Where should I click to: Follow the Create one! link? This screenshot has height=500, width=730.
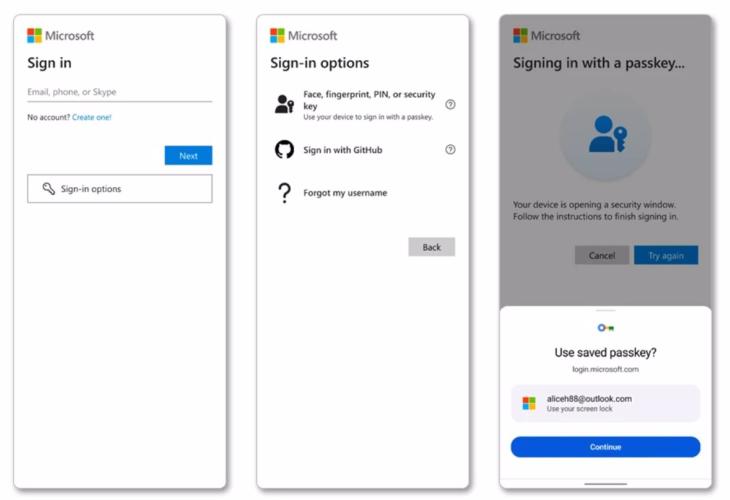pyautogui.click(x=92, y=117)
